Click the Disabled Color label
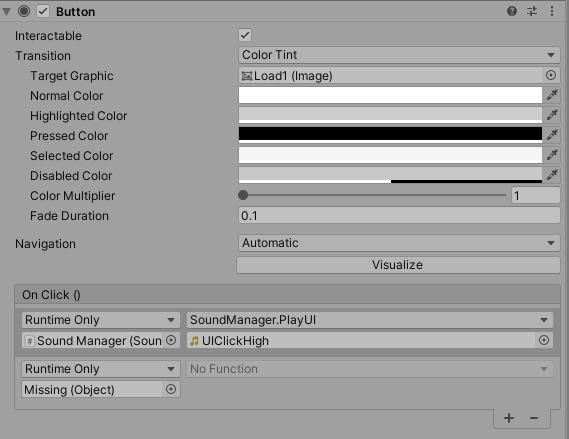This screenshot has width=569, height=439. (x=71, y=175)
